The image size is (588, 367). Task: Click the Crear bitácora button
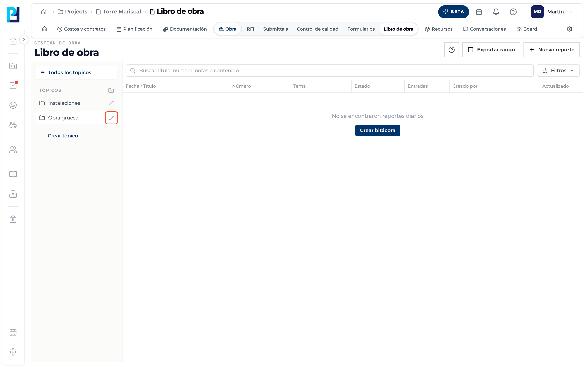pyautogui.click(x=377, y=130)
